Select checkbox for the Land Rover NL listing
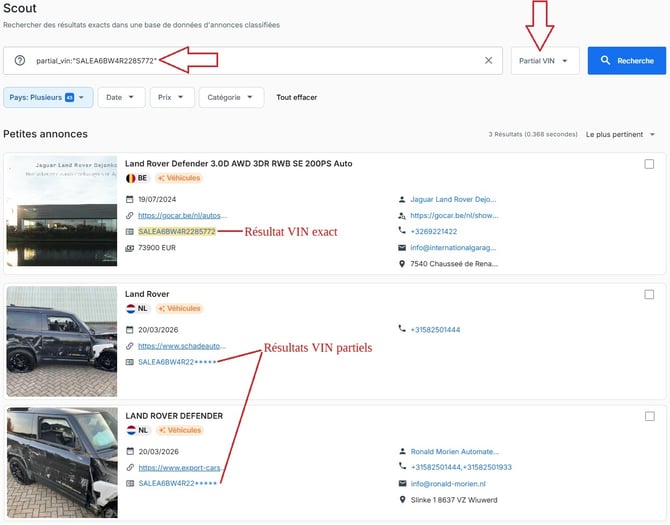Image resolution: width=670 pixels, height=525 pixels. point(649,294)
